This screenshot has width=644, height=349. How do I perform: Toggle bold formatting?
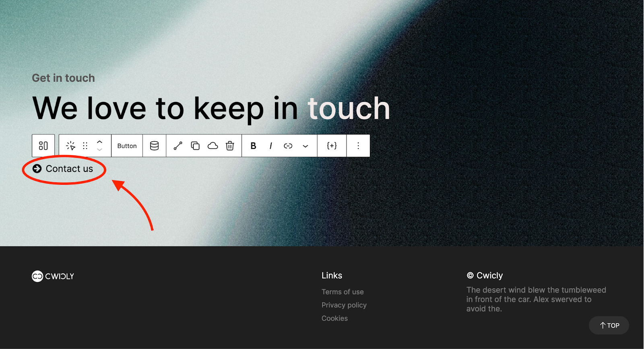[253, 146]
